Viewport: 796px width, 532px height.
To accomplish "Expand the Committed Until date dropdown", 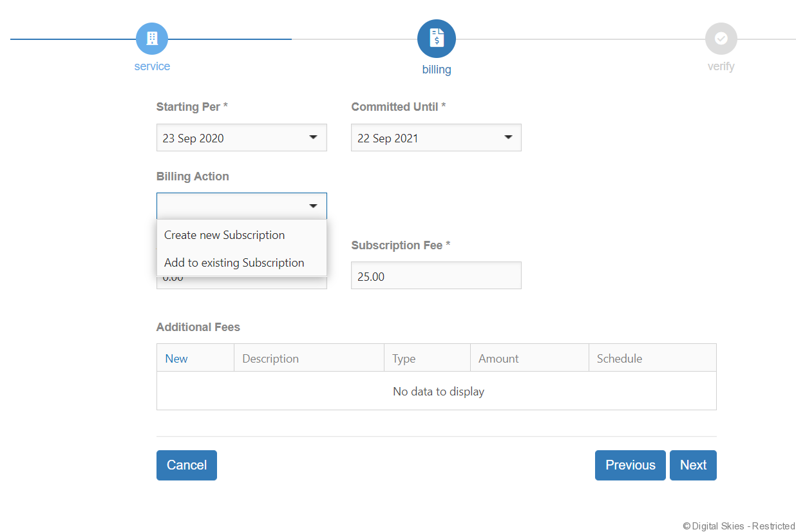I will point(436,138).
